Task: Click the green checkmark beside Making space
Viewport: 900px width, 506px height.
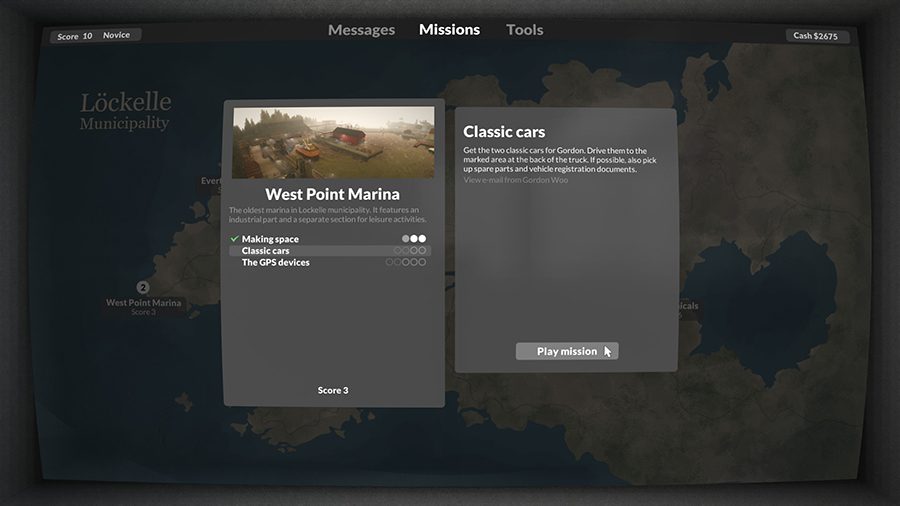Action: pos(234,239)
